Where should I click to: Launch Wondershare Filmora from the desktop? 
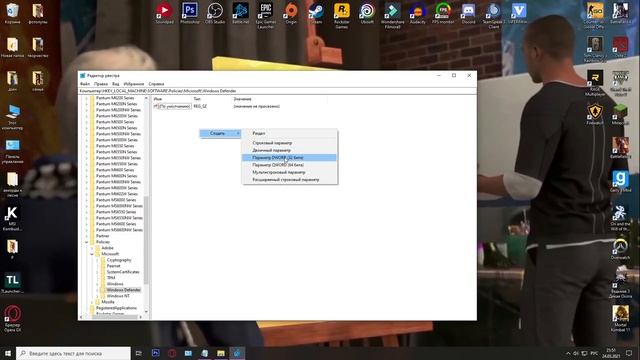(x=392, y=15)
